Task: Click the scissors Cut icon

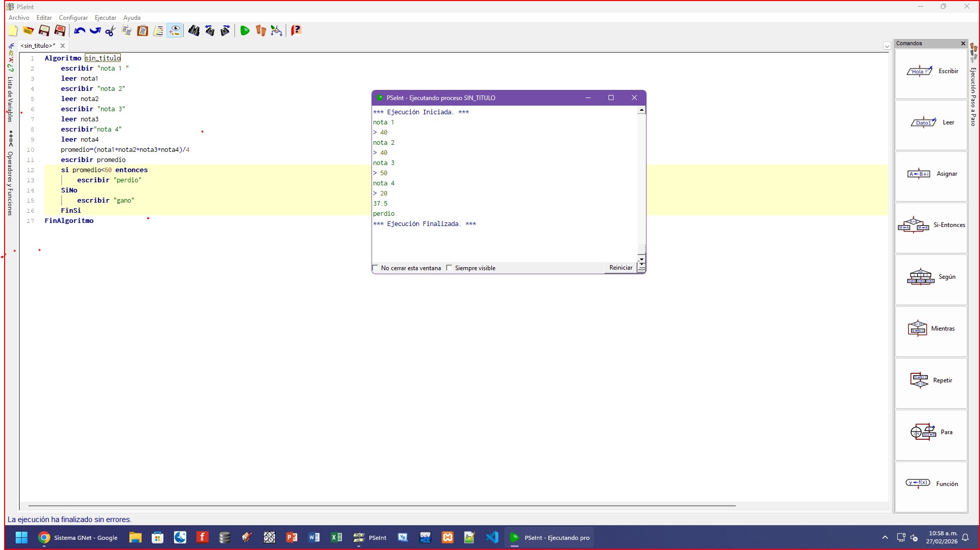Action: click(110, 31)
